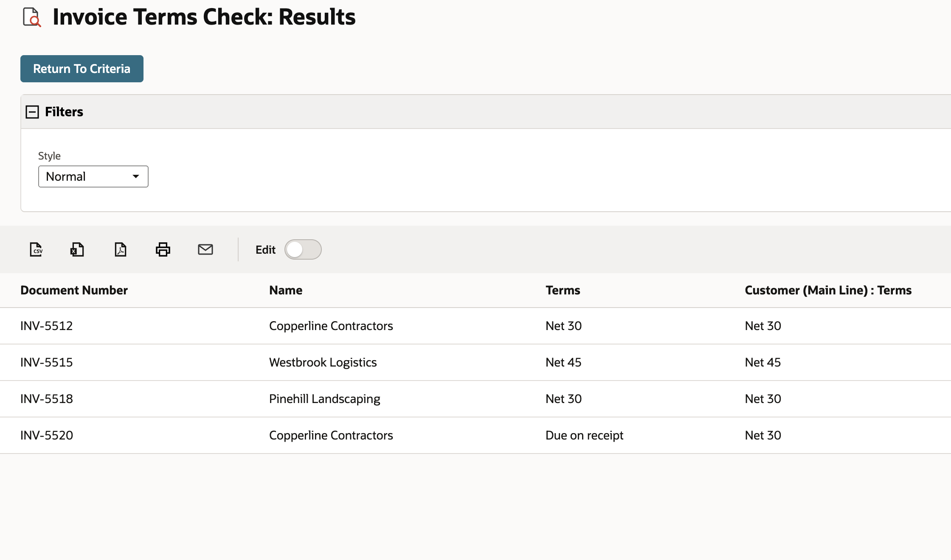Click Return To Criteria button

click(82, 69)
